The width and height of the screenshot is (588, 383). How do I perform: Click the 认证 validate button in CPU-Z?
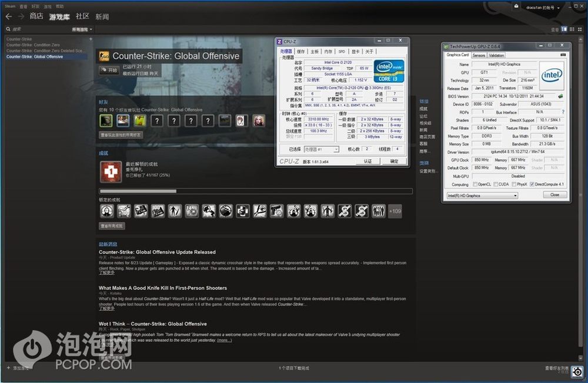click(367, 161)
